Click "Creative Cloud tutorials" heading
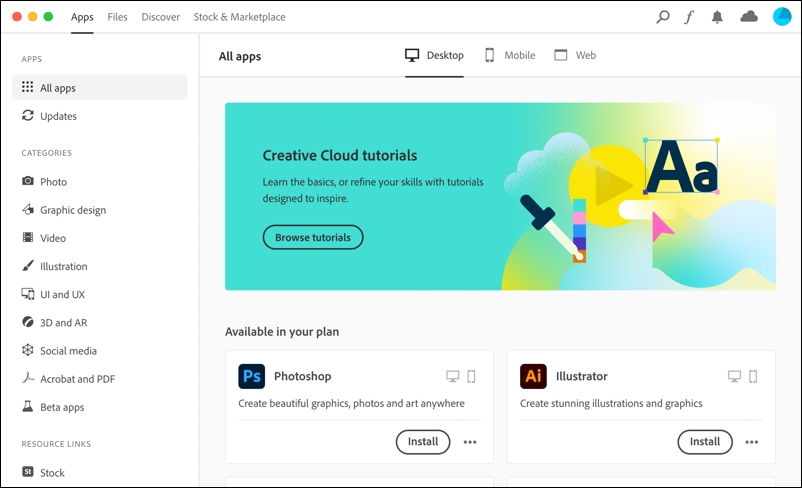This screenshot has width=802, height=488. click(x=340, y=156)
